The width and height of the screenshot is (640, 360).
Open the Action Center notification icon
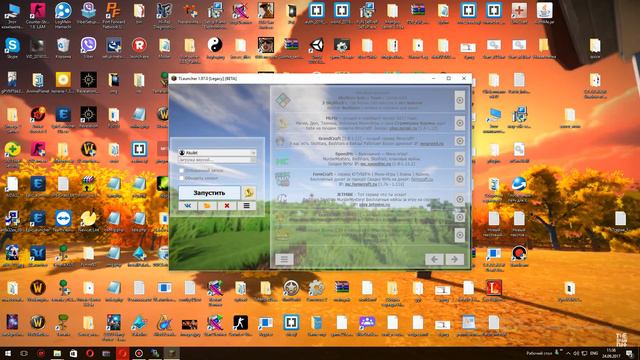point(630,353)
